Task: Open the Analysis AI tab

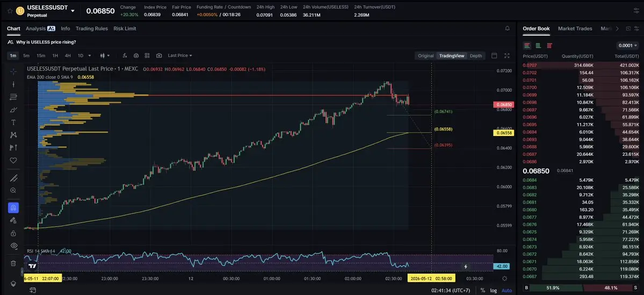Action: pyautogui.click(x=40, y=28)
